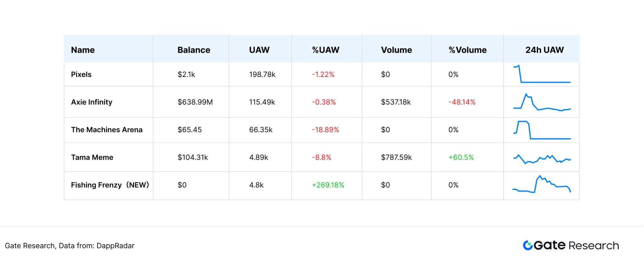Screen dimensions: 644x265
Task: Select the %Volume column header
Action: (467, 50)
